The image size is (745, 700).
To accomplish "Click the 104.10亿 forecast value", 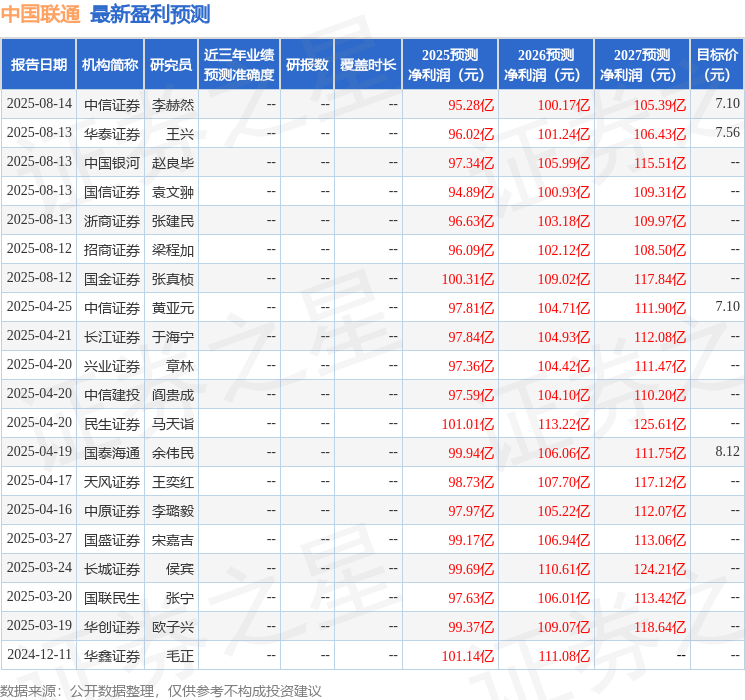I will (x=564, y=395).
